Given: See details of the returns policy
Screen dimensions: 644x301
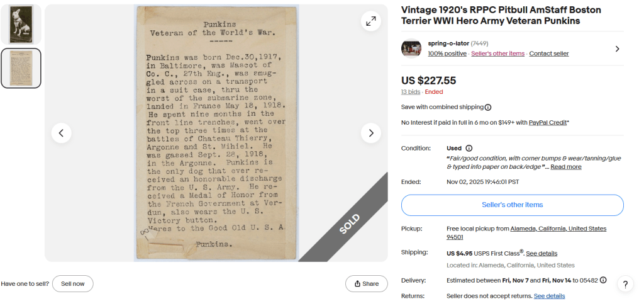Looking at the screenshot, I should 549,296.
